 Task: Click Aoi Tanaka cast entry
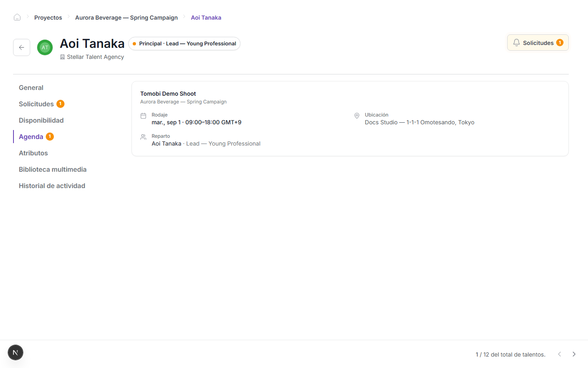point(206,144)
